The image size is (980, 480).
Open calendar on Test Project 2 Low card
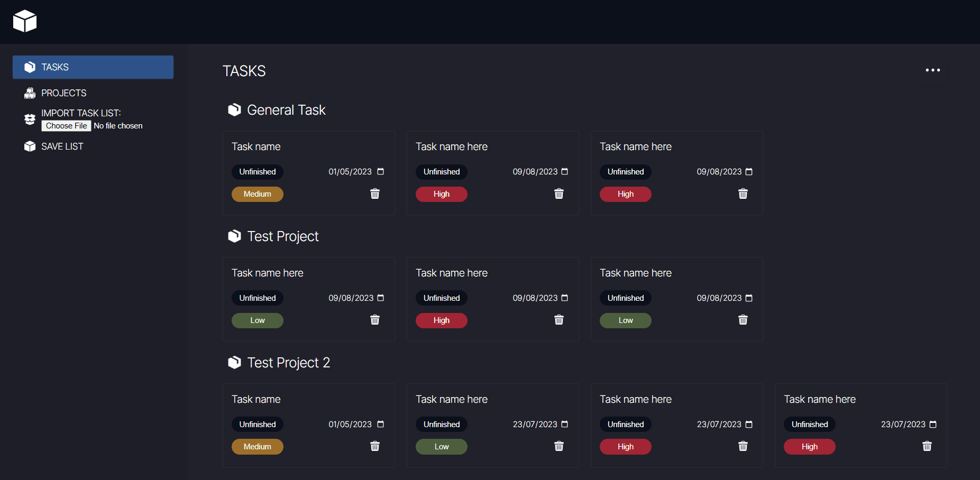pos(564,424)
